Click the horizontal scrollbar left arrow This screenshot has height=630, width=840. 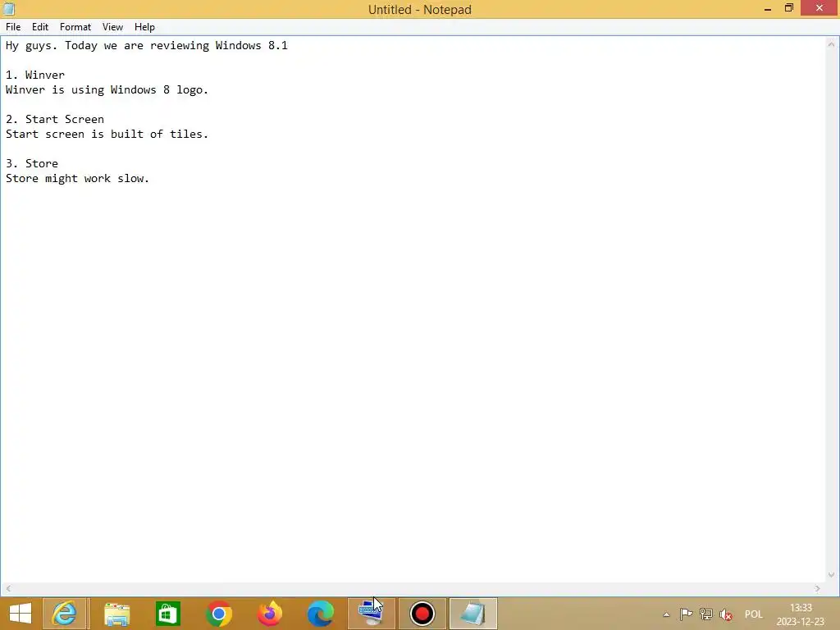8,589
